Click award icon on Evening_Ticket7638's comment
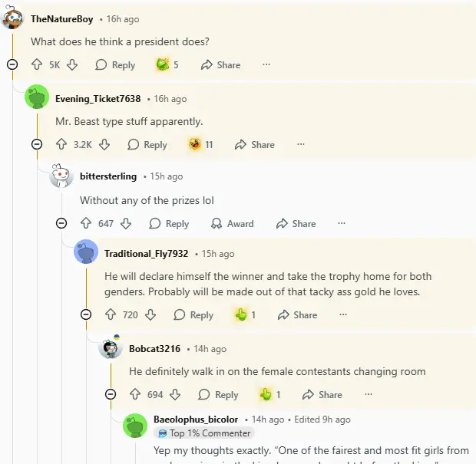Screen dimensions: 476x464 point(195,144)
